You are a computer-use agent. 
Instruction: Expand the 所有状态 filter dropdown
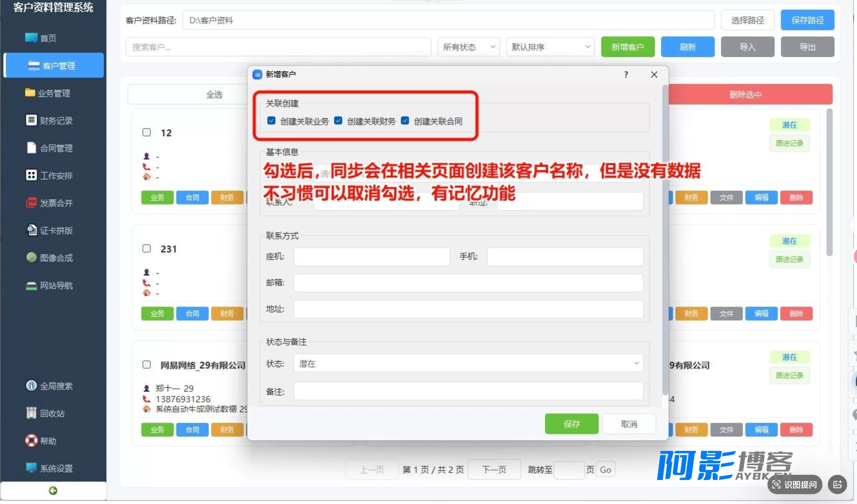pyautogui.click(x=469, y=47)
